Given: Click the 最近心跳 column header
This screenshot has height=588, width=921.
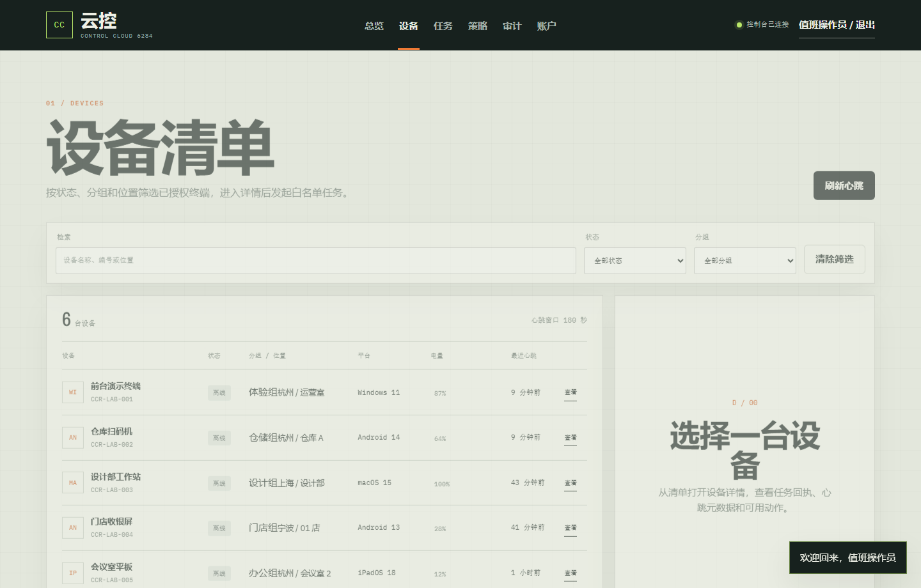Looking at the screenshot, I should pyautogui.click(x=524, y=355).
